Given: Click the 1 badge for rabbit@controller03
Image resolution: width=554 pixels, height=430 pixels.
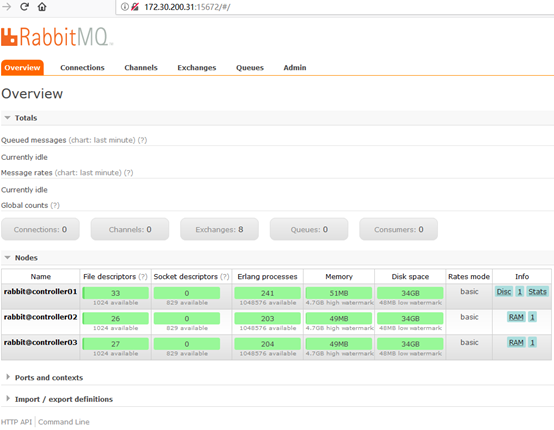Looking at the screenshot, I should click(532, 342).
